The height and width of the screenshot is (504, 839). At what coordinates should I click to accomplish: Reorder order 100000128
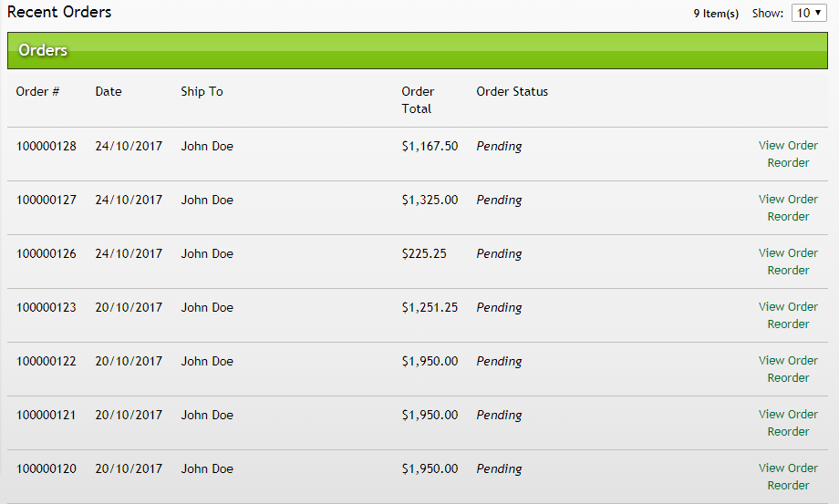pyautogui.click(x=788, y=163)
